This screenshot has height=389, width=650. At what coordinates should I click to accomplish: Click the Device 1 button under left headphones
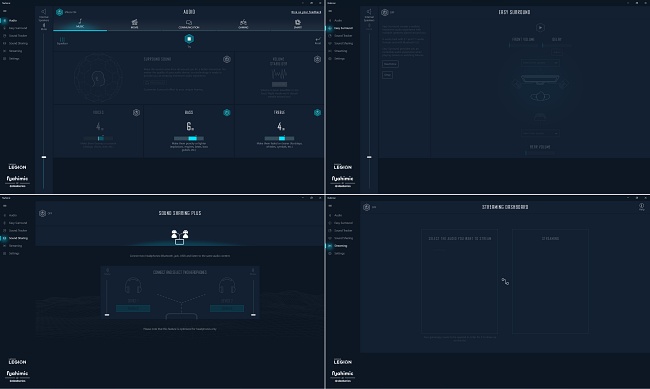[133, 308]
